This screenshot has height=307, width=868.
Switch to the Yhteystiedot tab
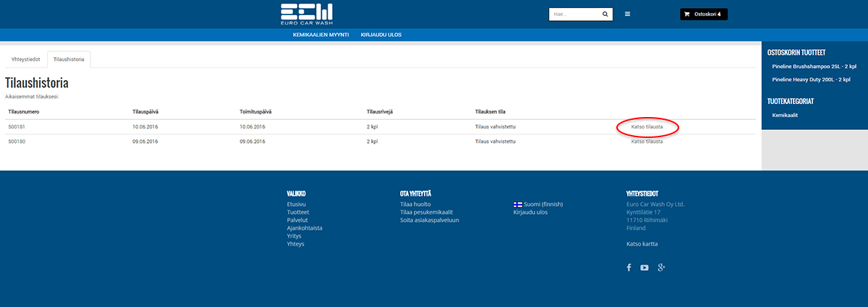click(x=25, y=59)
